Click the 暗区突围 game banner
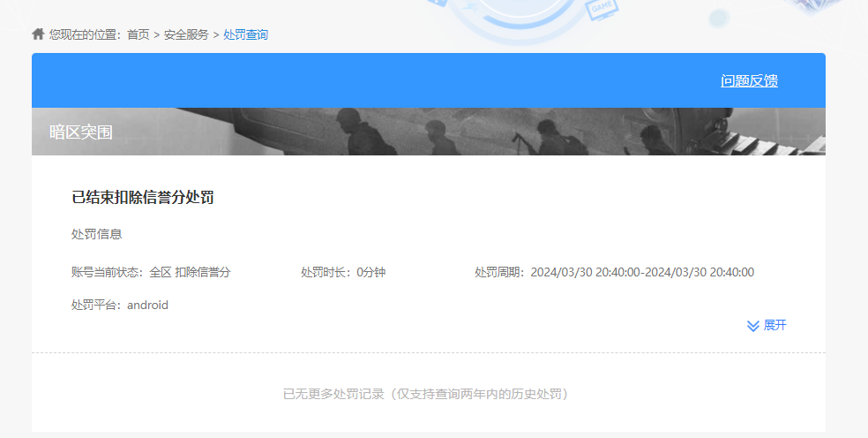The width and height of the screenshot is (868, 438). pyautogui.click(x=429, y=132)
